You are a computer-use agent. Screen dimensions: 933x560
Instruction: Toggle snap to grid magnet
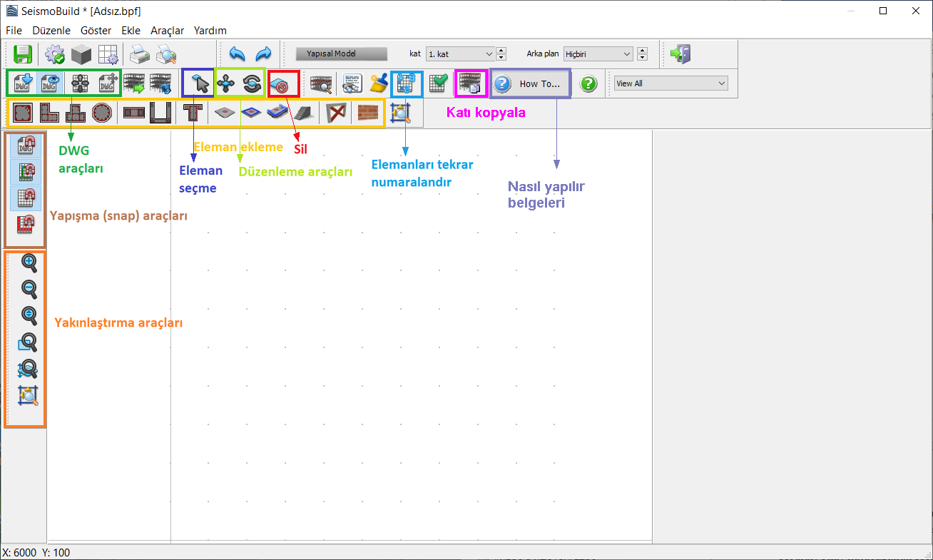tap(26, 198)
